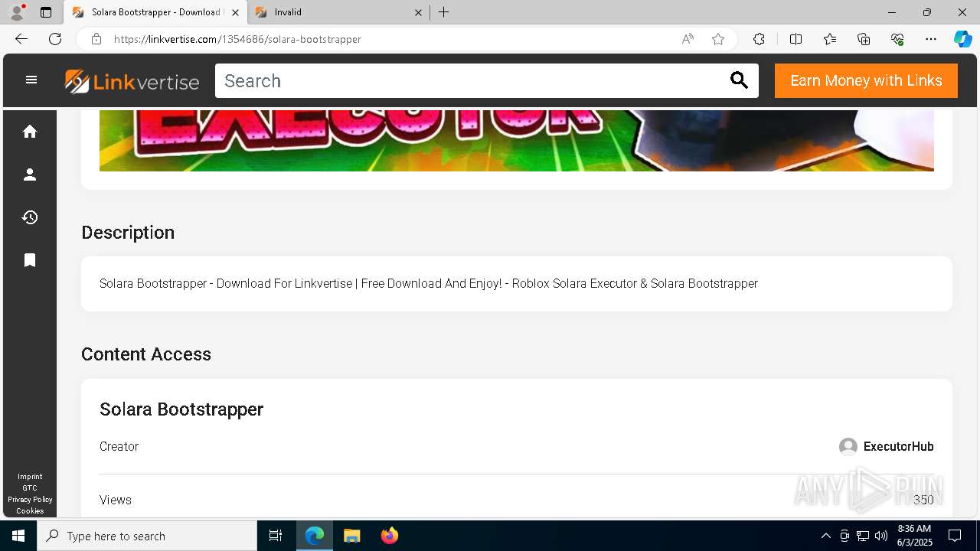The width and height of the screenshot is (980, 551).
Task: Open the GTC link
Action: point(30,488)
